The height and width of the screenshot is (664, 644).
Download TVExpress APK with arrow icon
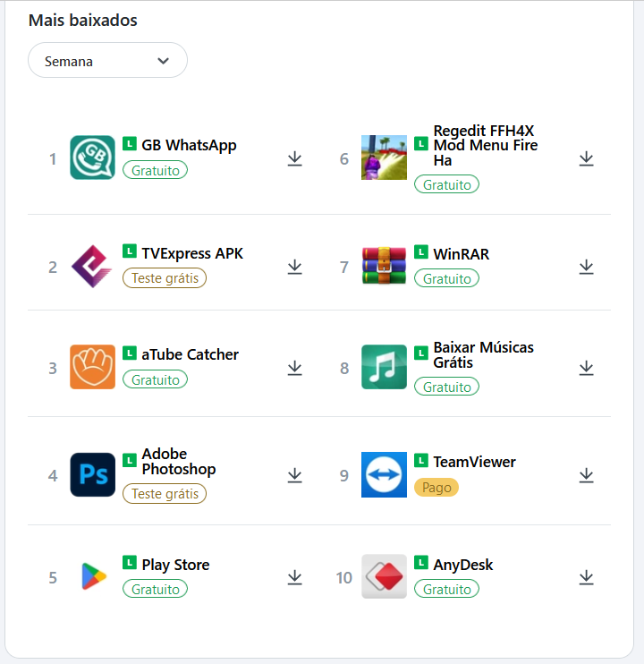coord(294,268)
